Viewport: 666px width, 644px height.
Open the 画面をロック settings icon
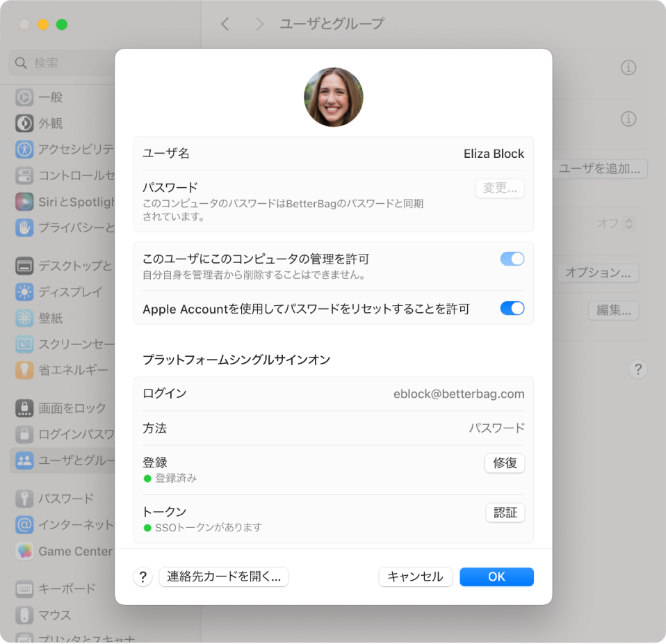pos(23,408)
